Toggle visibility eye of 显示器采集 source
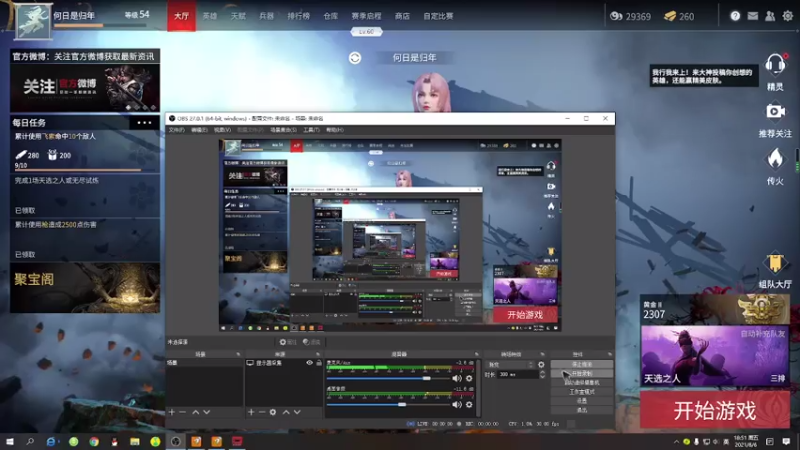 coord(309,363)
